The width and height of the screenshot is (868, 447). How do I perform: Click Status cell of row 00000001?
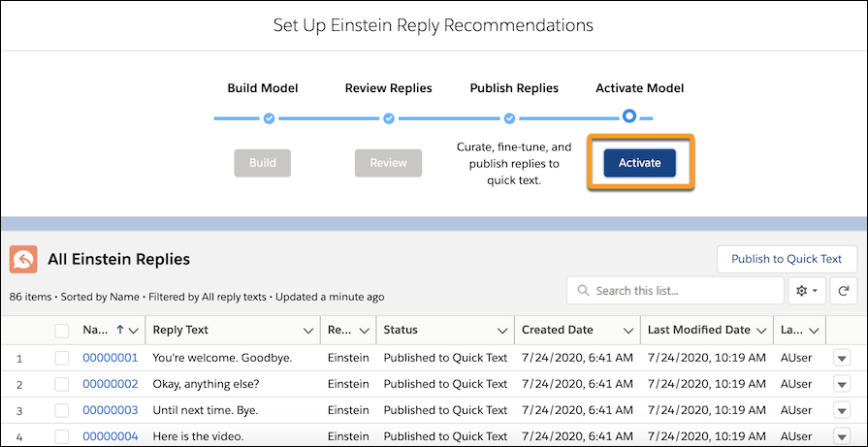pyautogui.click(x=445, y=358)
